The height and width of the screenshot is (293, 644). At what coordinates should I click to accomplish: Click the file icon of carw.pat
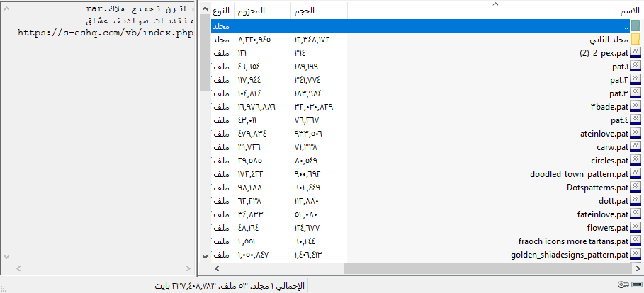635,147
